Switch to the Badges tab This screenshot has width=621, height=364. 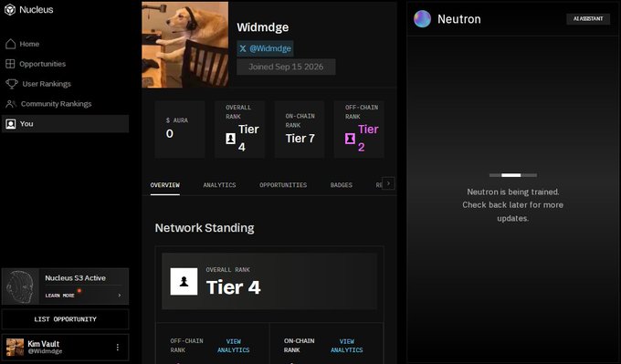(342, 185)
